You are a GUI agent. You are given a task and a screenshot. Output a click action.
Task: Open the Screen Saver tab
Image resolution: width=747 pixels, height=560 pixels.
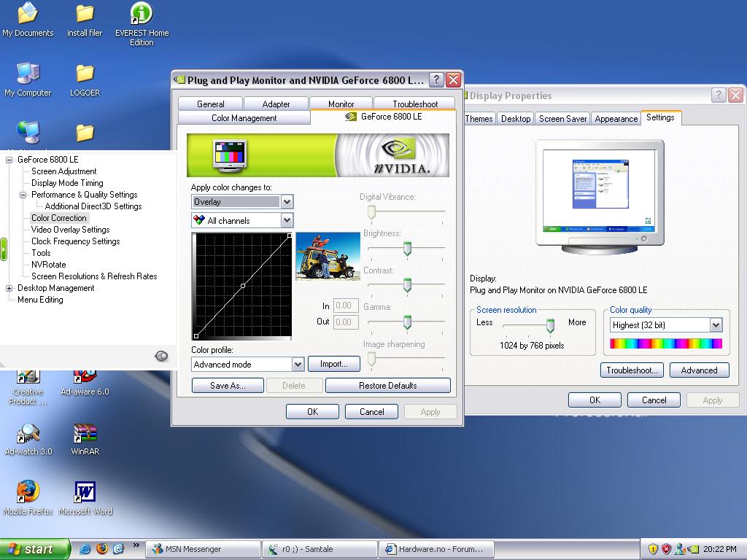pos(562,119)
